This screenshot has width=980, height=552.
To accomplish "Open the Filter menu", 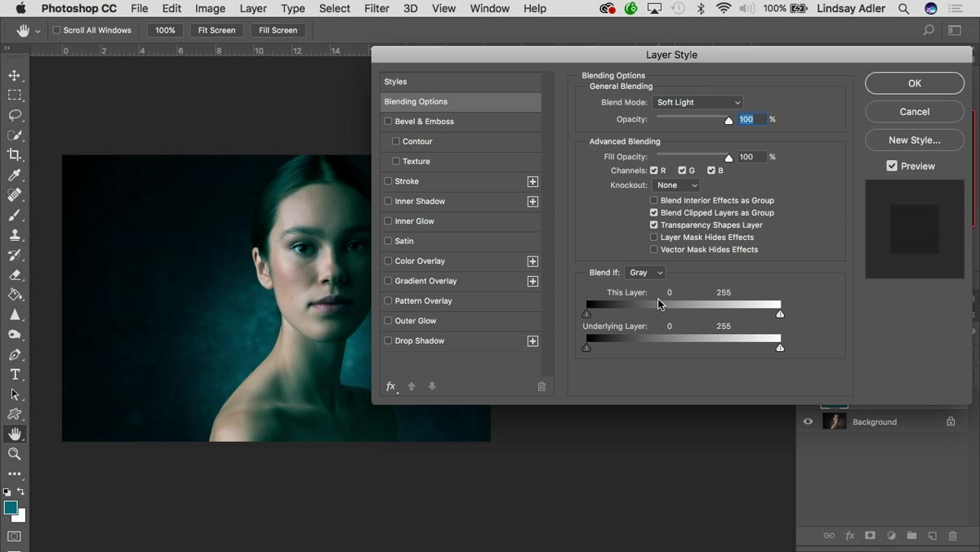I will click(376, 8).
